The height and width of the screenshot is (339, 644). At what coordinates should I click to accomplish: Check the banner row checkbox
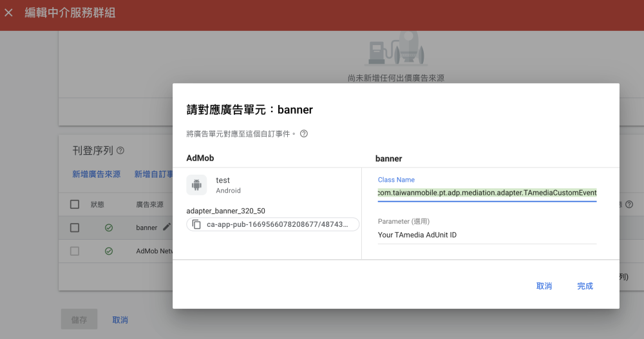(x=75, y=228)
